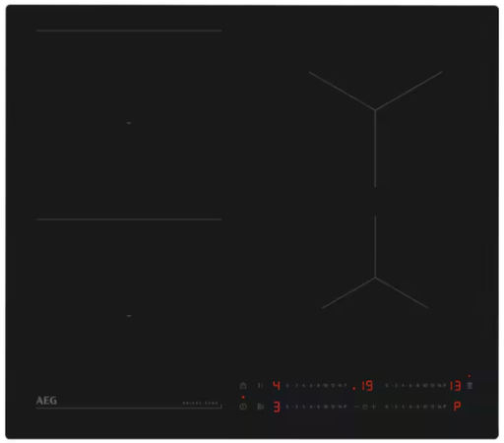Tap the heat display showing 4
The image size is (504, 443).
[277, 385]
